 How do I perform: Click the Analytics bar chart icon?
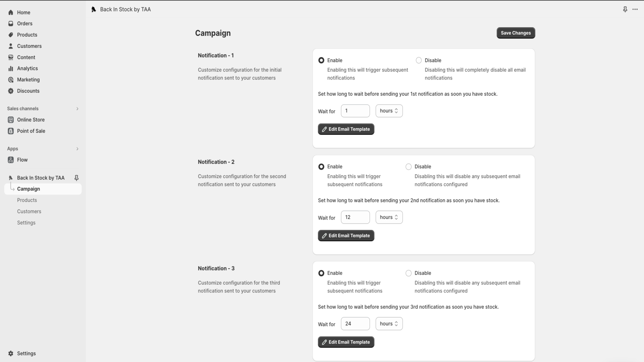tap(11, 69)
